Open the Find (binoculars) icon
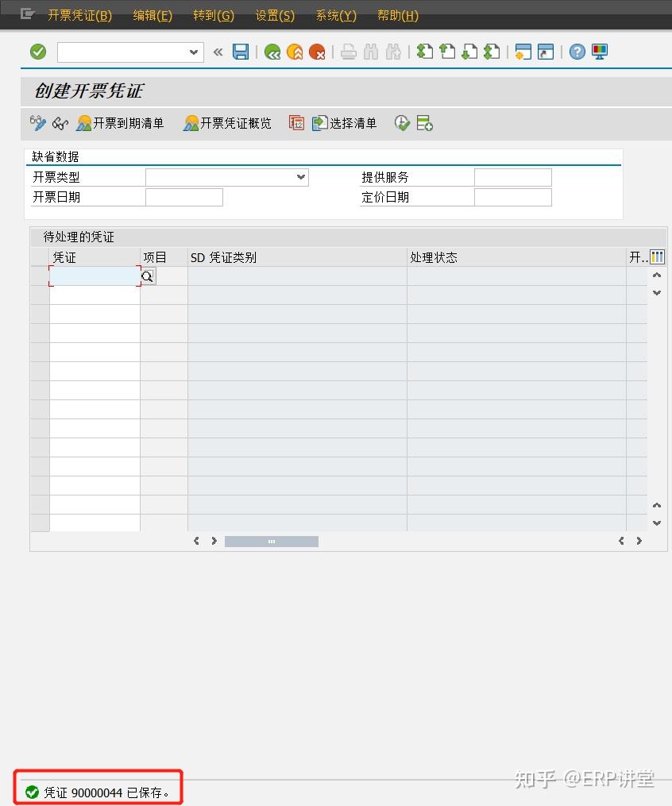The height and width of the screenshot is (806, 672). point(370,52)
